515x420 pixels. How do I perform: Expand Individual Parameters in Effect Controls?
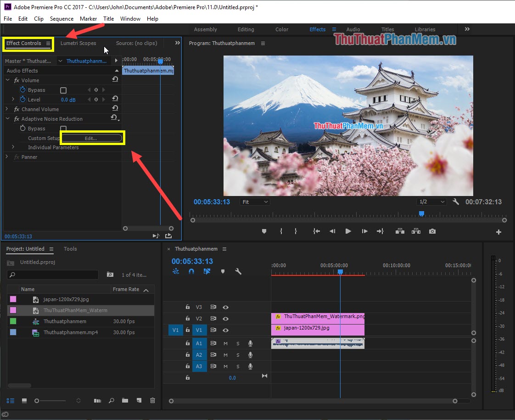tap(13, 147)
